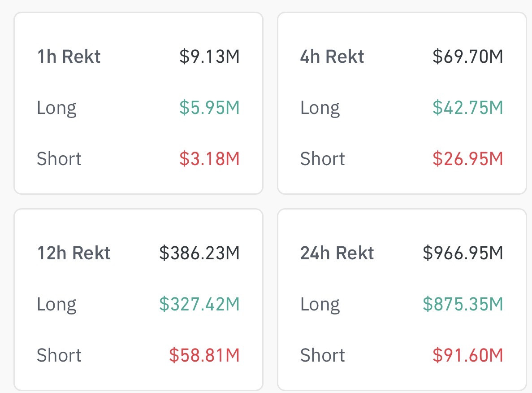Select the 24h total value $966.95M
This screenshot has height=393, width=532.
(463, 253)
